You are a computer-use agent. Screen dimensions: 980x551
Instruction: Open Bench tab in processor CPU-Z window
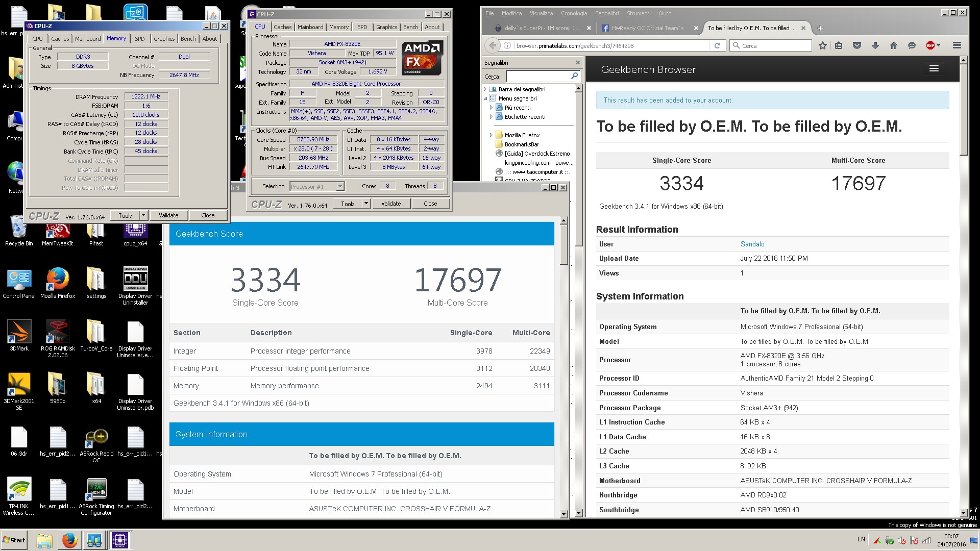pyautogui.click(x=410, y=27)
